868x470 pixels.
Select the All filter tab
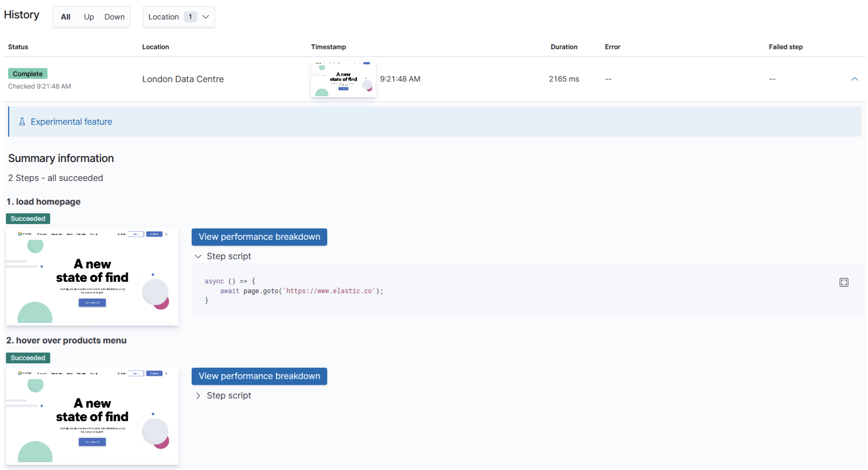coord(65,17)
